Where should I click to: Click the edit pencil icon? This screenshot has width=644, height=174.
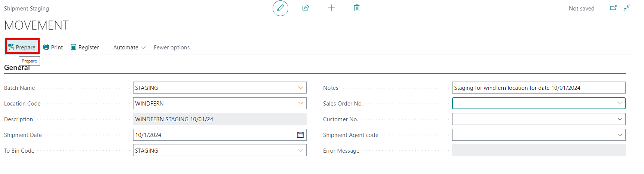[280, 8]
